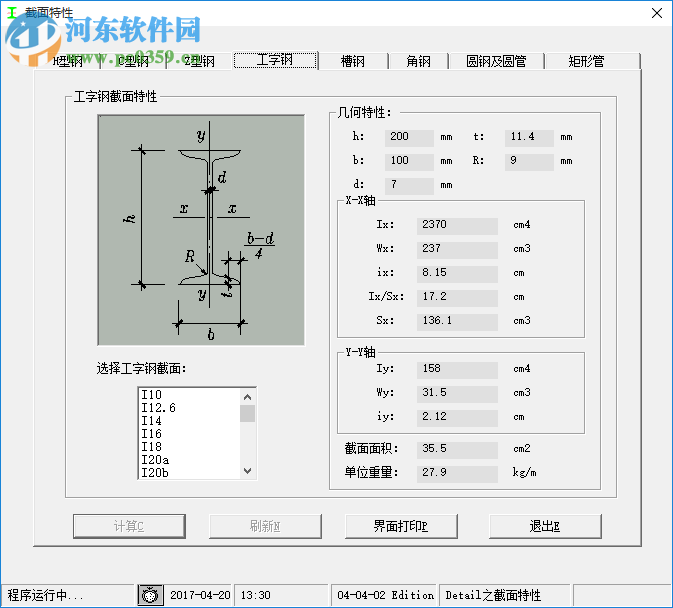Click the section list scroll down arrow
Image resolution: width=673 pixels, height=608 pixels.
pyautogui.click(x=248, y=471)
